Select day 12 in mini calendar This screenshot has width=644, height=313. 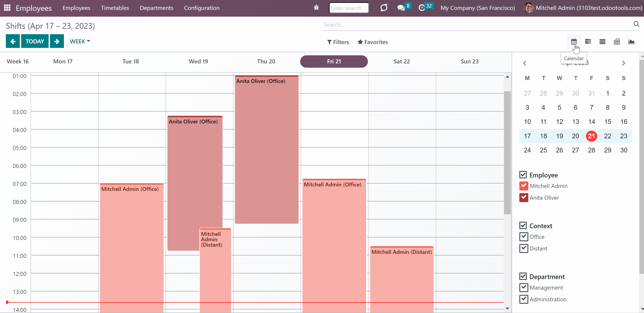(559, 122)
